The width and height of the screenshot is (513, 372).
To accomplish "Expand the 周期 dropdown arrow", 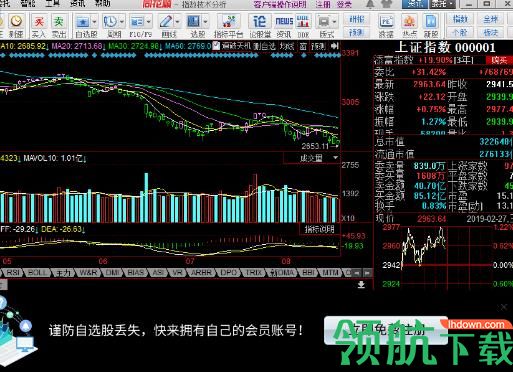I will point(122,22).
